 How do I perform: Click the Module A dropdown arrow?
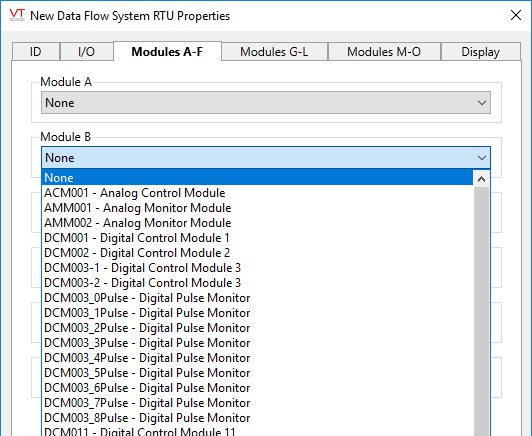[x=482, y=103]
